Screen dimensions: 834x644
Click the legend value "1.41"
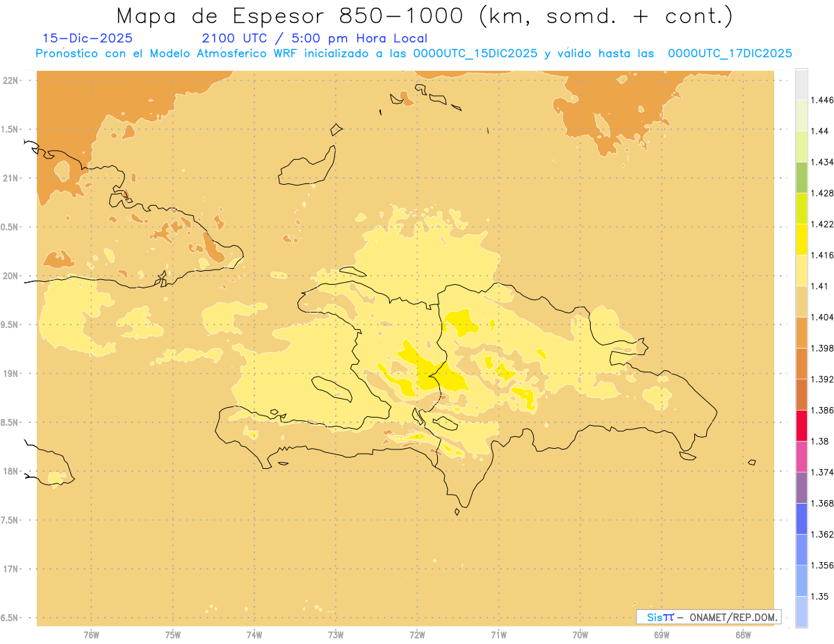(820, 286)
